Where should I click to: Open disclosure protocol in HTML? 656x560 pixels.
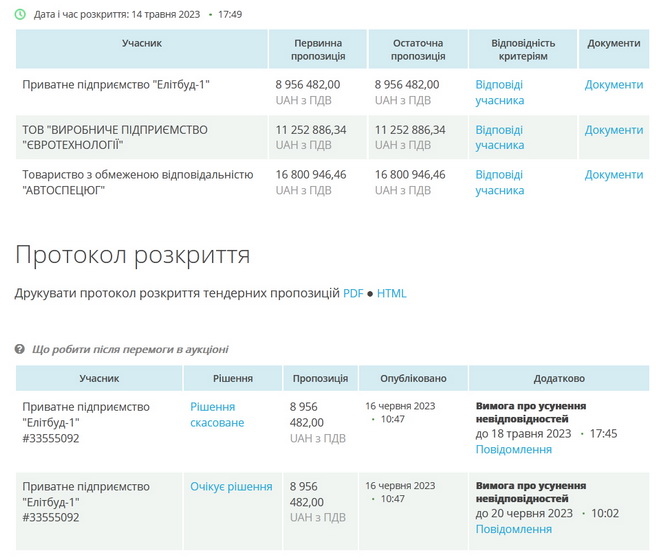click(392, 294)
